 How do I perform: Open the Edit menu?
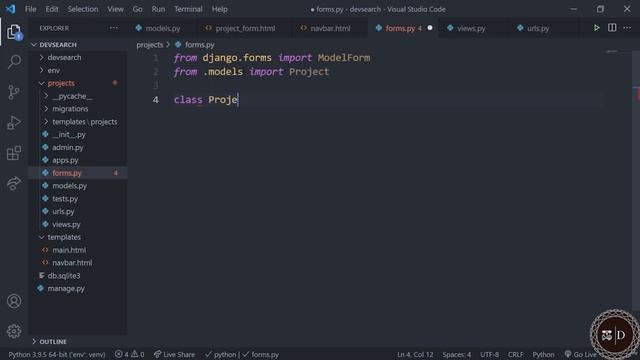pyautogui.click(x=52, y=9)
